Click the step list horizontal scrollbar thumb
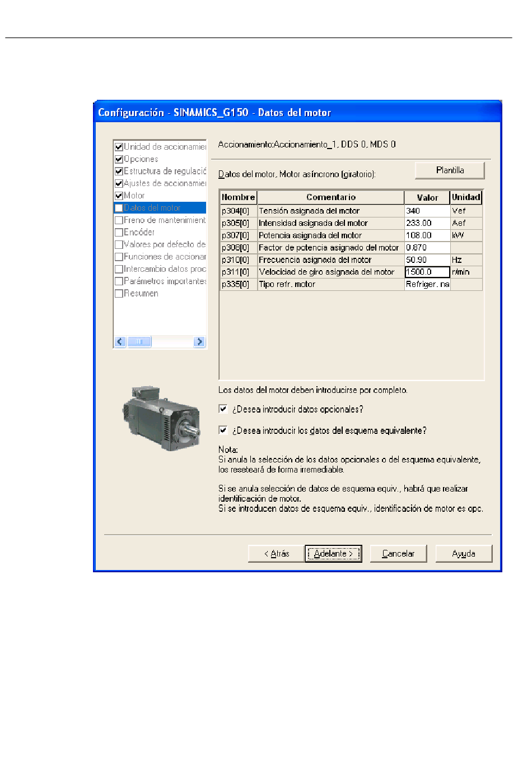This screenshot has height=783, width=532. point(139,342)
